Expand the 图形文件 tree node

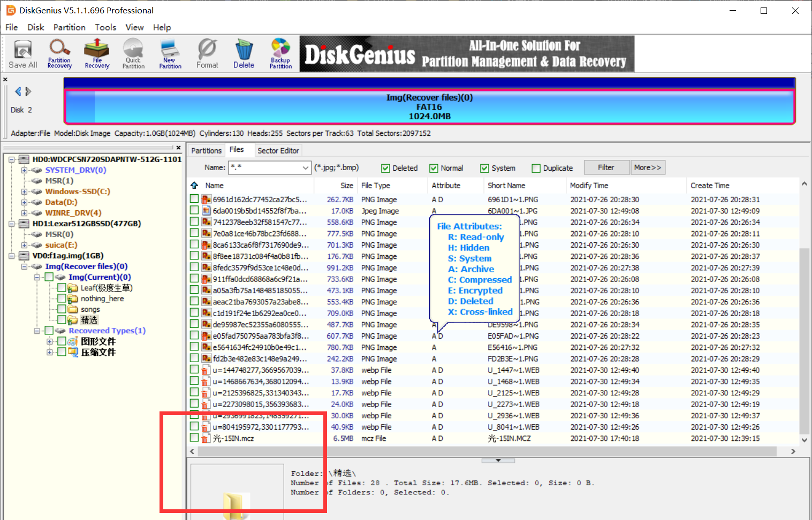click(49, 341)
